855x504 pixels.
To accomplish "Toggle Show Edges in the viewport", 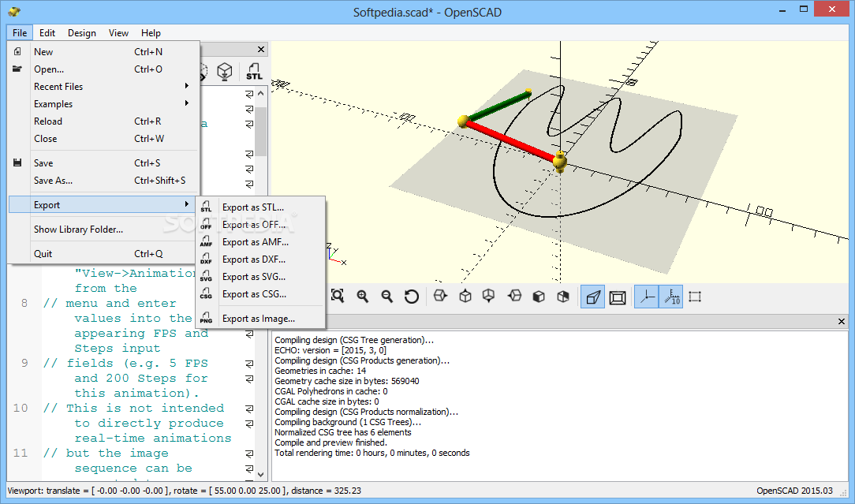I will [x=695, y=297].
